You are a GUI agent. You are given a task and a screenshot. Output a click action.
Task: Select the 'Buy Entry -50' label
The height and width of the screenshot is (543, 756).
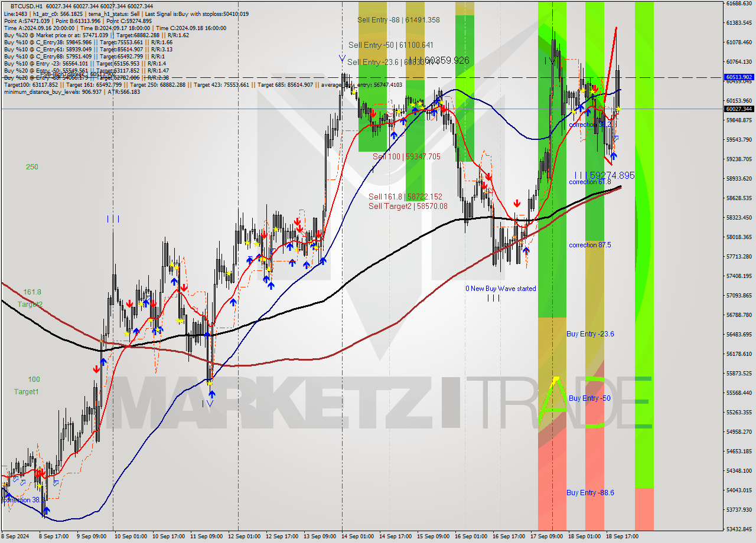click(x=589, y=398)
